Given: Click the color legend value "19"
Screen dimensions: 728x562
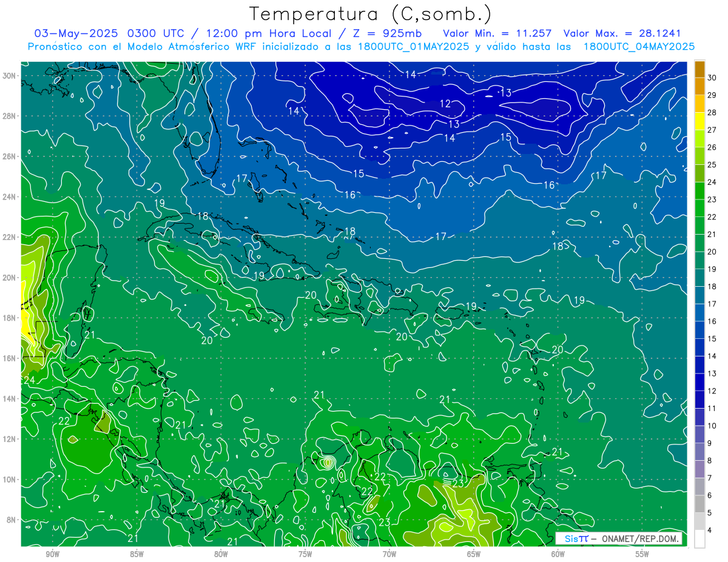Looking at the screenshot, I should click(712, 269).
